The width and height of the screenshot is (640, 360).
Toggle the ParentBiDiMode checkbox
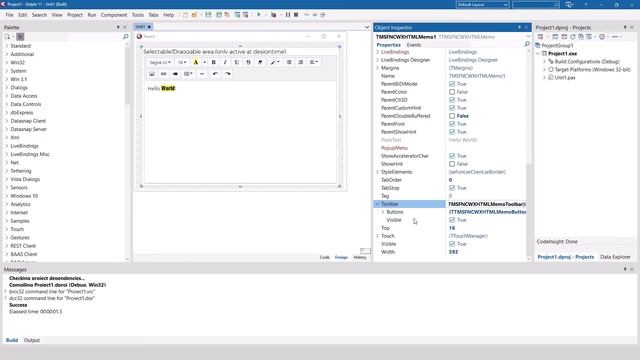click(452, 84)
